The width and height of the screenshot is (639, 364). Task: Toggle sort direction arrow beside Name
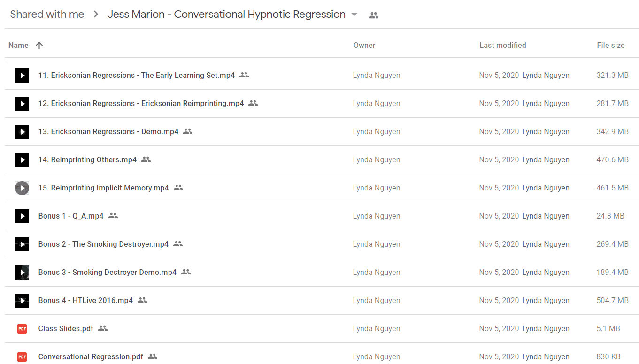(x=39, y=45)
